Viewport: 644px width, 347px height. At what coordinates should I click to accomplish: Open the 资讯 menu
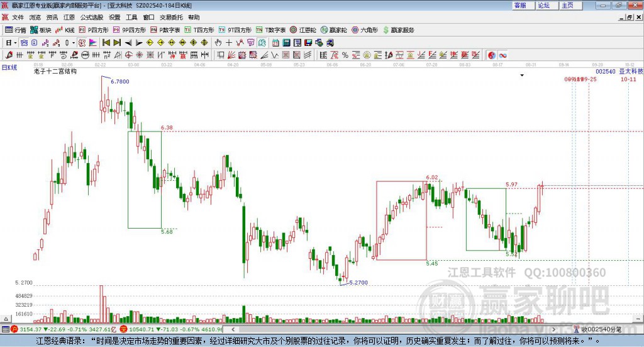(x=52, y=17)
